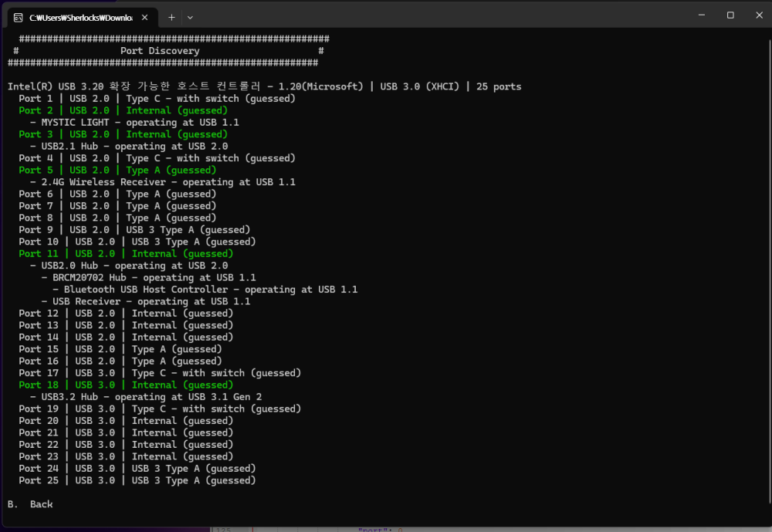Expand the new tab profile dropdown chevron
The width and height of the screenshot is (772, 532).
tap(190, 17)
